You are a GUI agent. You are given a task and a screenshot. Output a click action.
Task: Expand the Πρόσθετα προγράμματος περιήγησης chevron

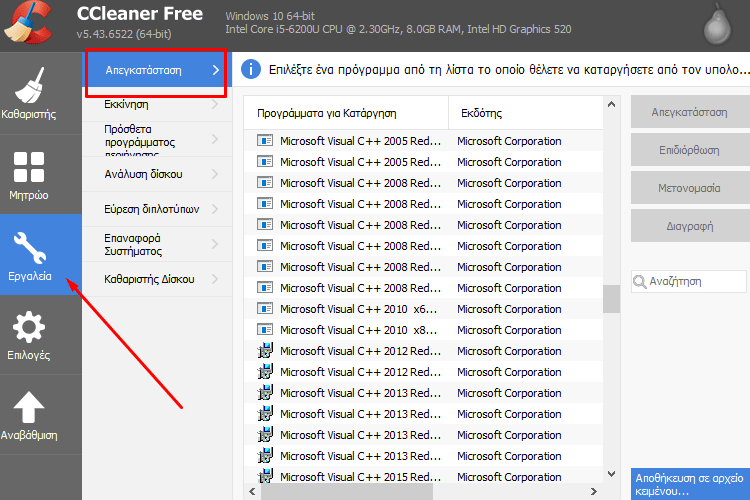click(x=215, y=139)
